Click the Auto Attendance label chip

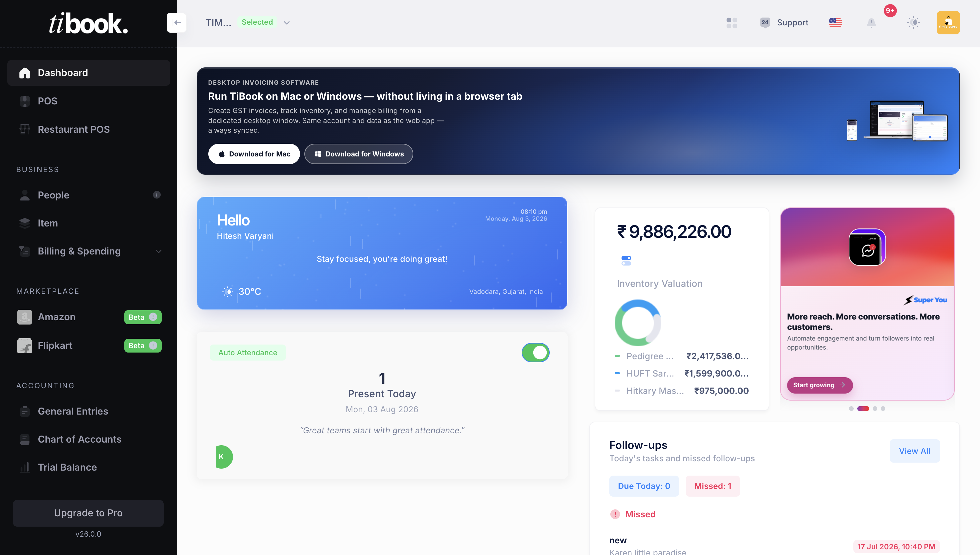click(248, 353)
